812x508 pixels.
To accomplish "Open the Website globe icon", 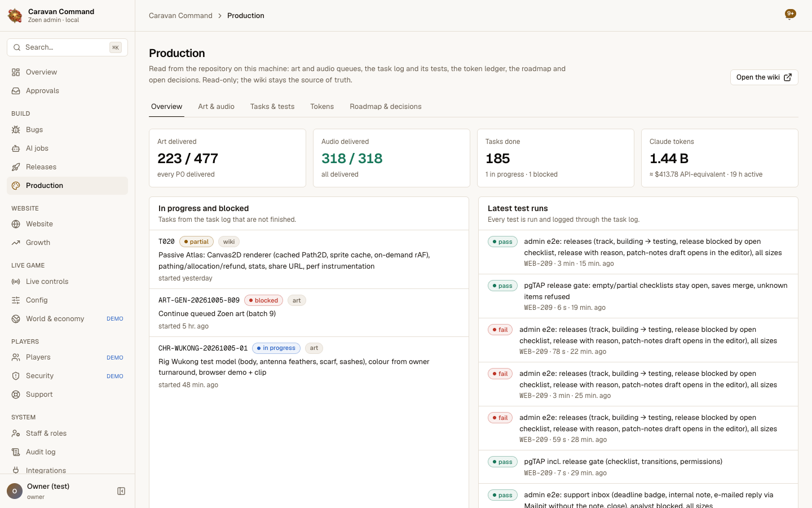I will pos(16,224).
